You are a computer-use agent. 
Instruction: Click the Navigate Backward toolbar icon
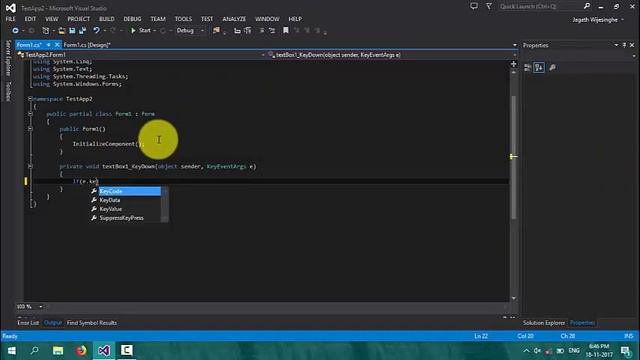[x=15, y=31]
